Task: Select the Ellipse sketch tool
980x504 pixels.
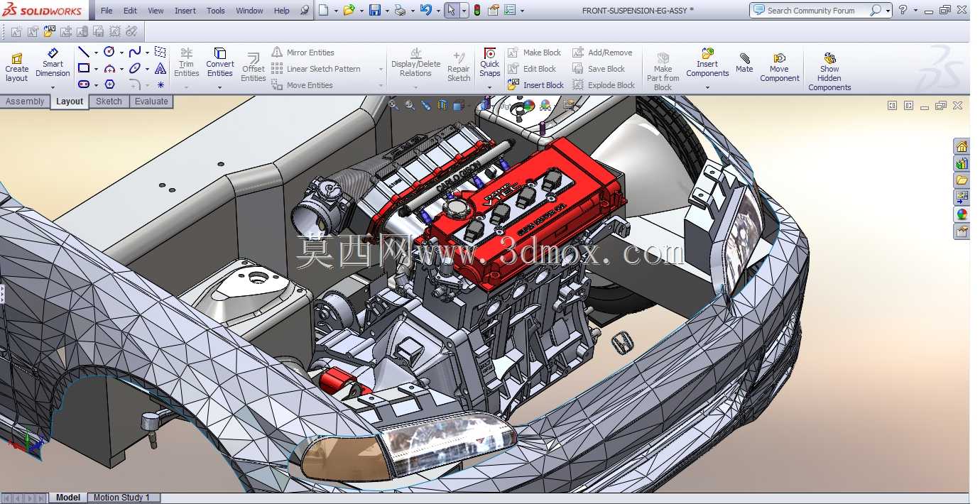Action: click(134, 69)
